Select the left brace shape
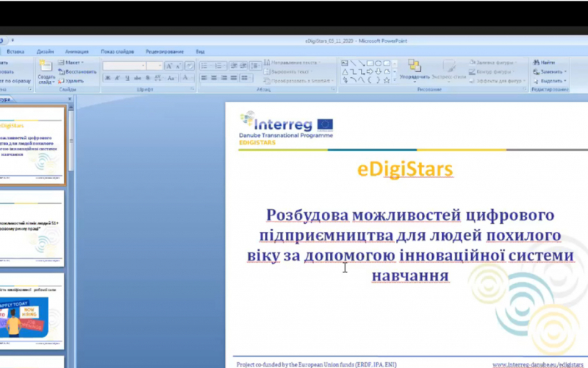Viewport: 588px width, 368px height. point(370,80)
